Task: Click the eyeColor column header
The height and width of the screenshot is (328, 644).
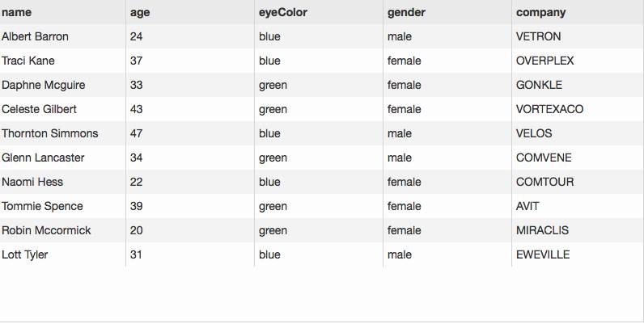Action: (x=318, y=12)
